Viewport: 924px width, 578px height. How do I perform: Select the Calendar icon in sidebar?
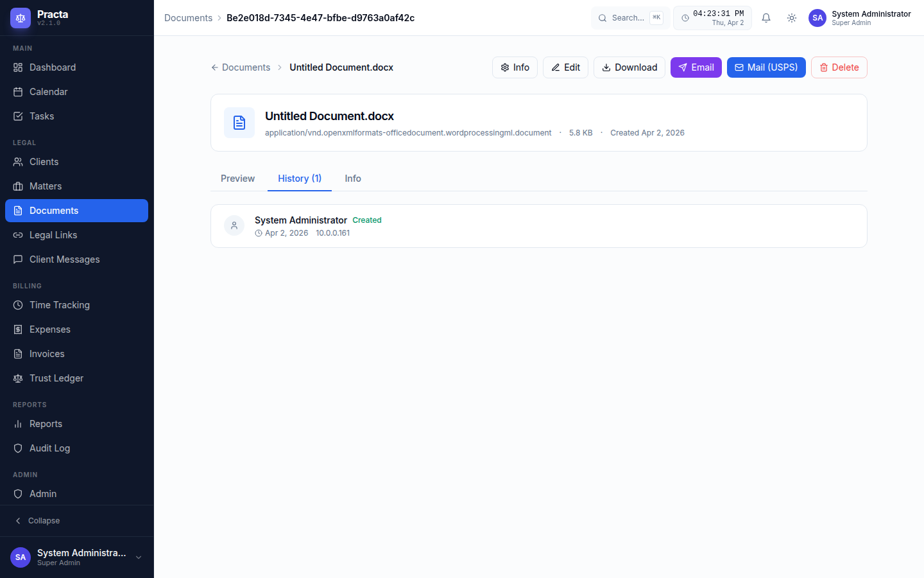[x=18, y=91]
